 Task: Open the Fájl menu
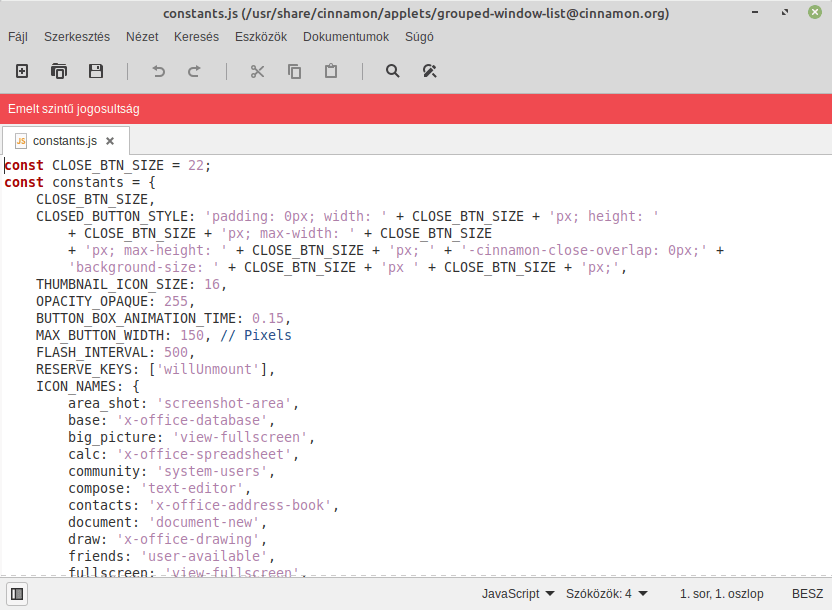[18, 37]
